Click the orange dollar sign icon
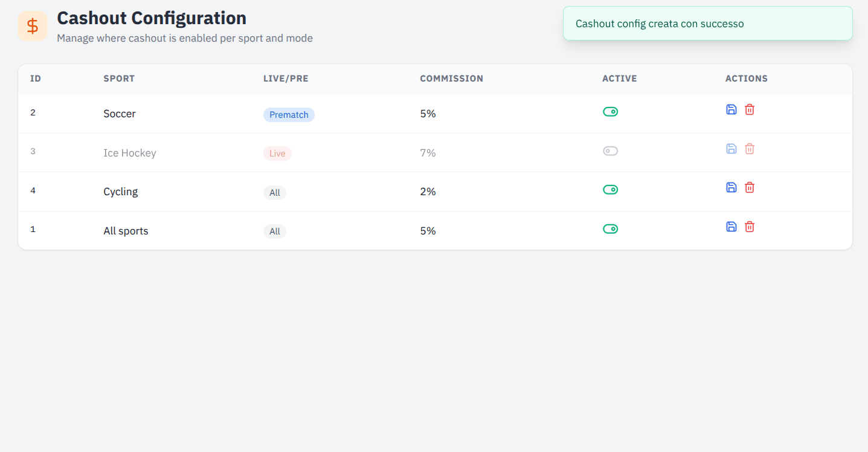This screenshot has height=452, width=868. click(x=33, y=26)
